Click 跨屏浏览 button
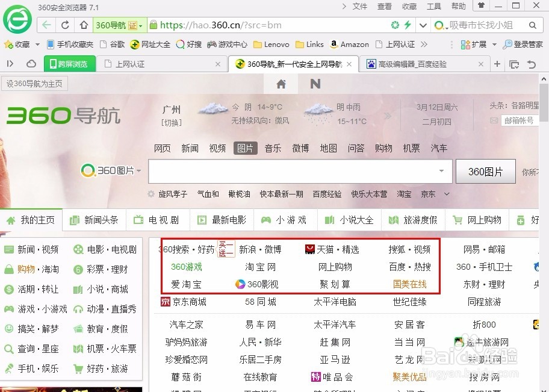This screenshot has height=392, width=549. tap(69, 64)
